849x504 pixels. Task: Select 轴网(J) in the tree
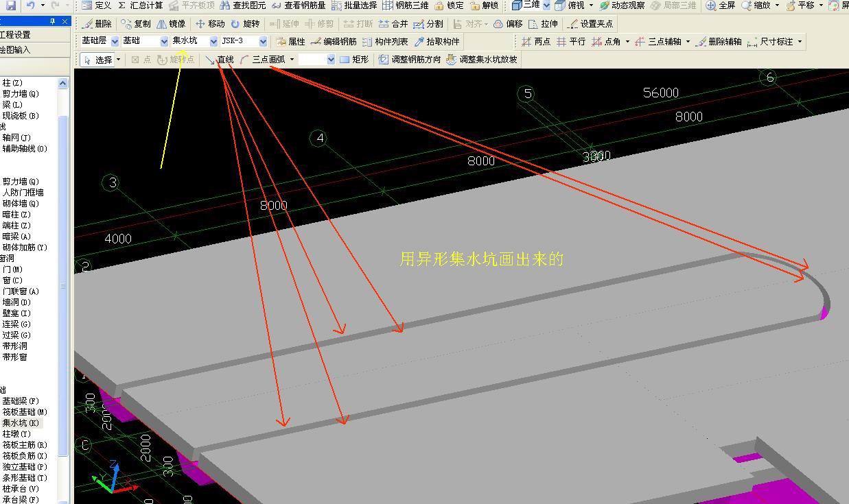point(16,138)
